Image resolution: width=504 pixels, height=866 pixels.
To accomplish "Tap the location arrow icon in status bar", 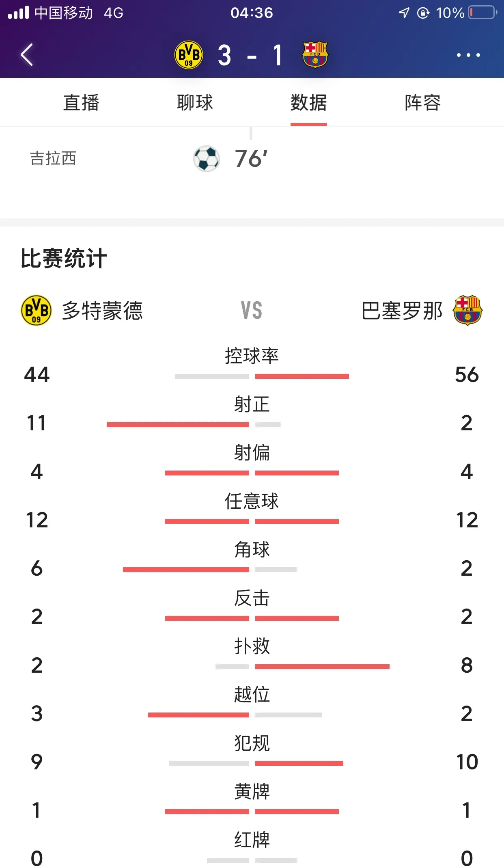I will (403, 13).
